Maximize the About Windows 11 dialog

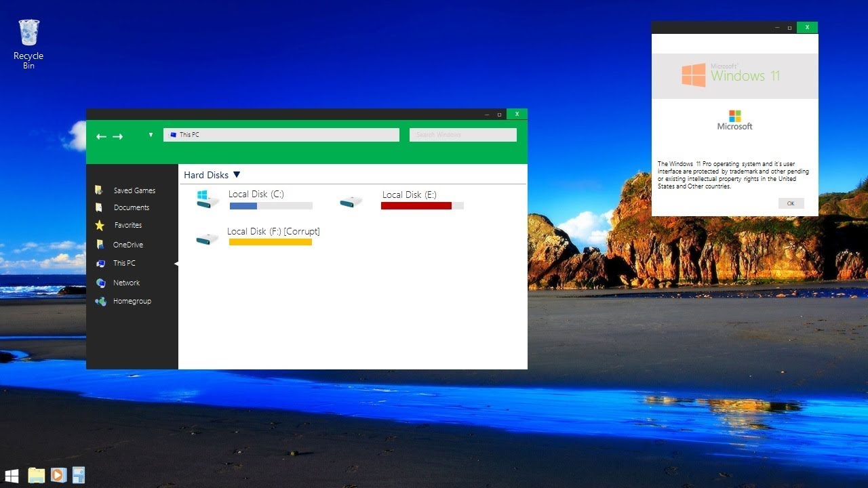pyautogui.click(x=789, y=28)
